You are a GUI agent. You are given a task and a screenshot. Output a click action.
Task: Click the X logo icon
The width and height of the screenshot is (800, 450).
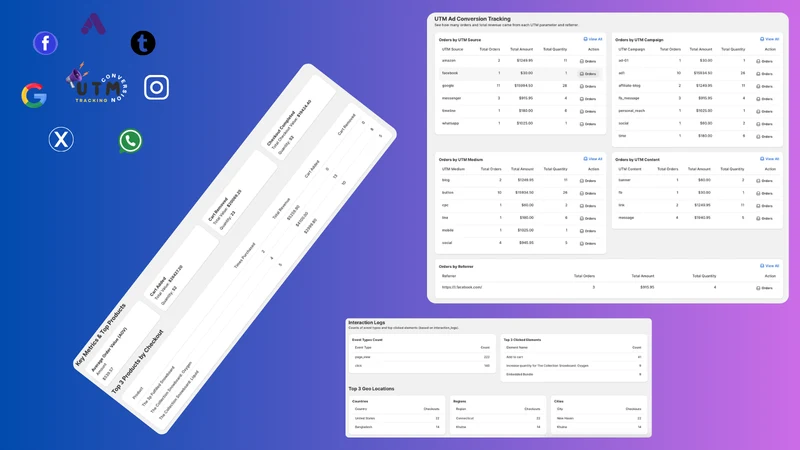tap(61, 139)
